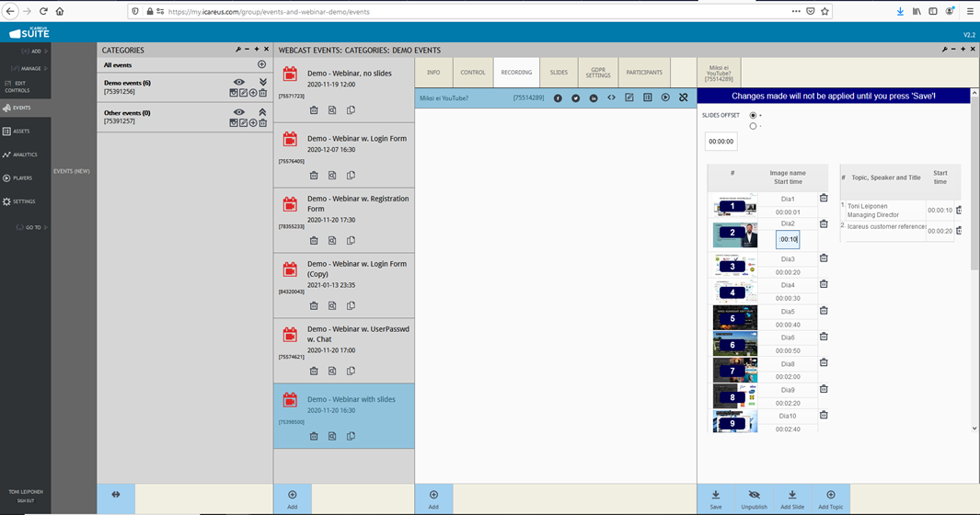Open the embed code icon in recording bar

pos(611,98)
